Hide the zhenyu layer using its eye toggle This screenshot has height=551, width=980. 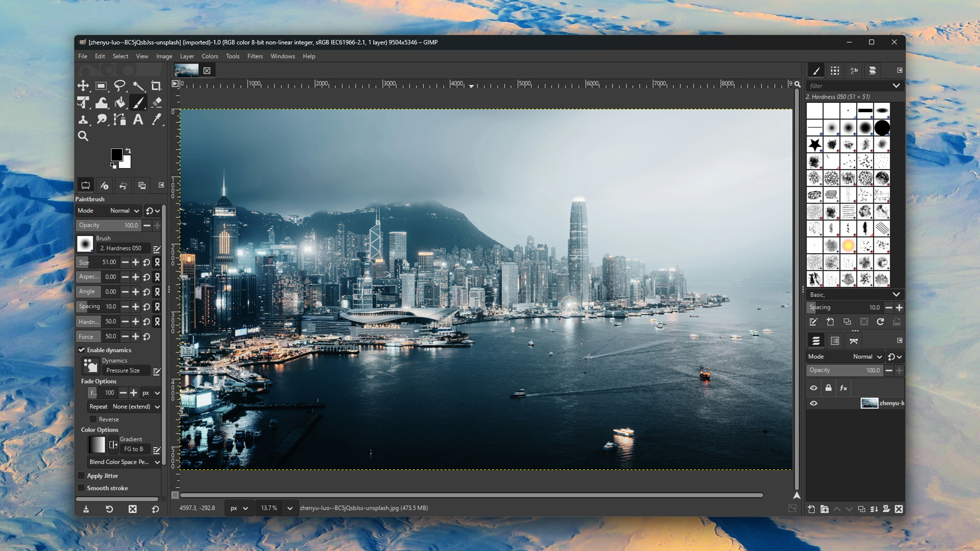[x=814, y=403]
